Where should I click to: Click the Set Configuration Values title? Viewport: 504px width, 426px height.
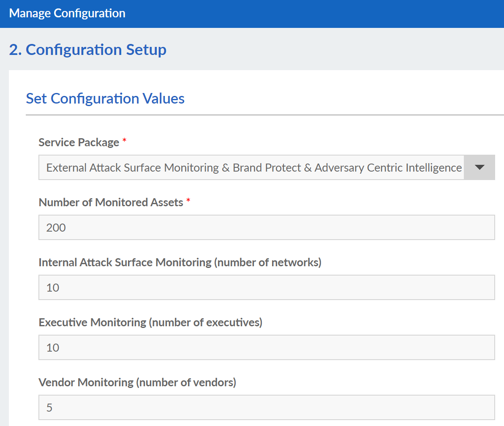pyautogui.click(x=105, y=98)
